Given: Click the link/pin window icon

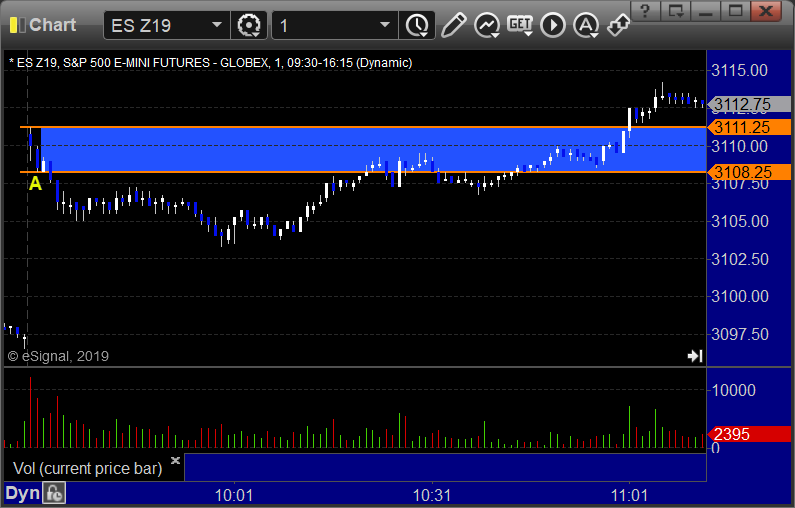Looking at the screenshot, I should (619, 25).
